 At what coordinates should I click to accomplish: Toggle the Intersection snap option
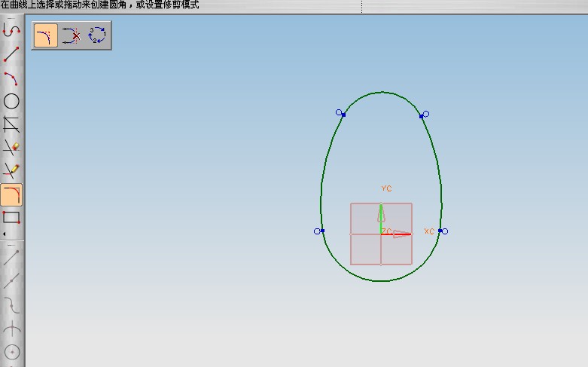pyautogui.click(x=11, y=329)
